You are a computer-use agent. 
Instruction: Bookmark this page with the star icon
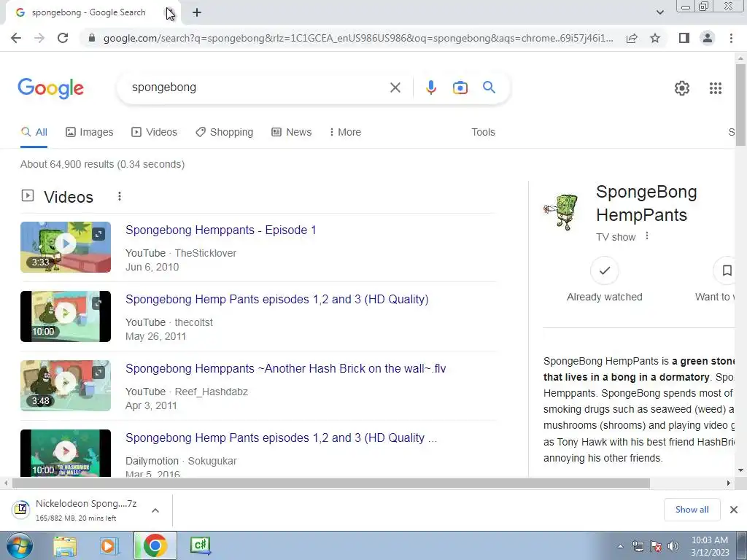[x=655, y=38]
